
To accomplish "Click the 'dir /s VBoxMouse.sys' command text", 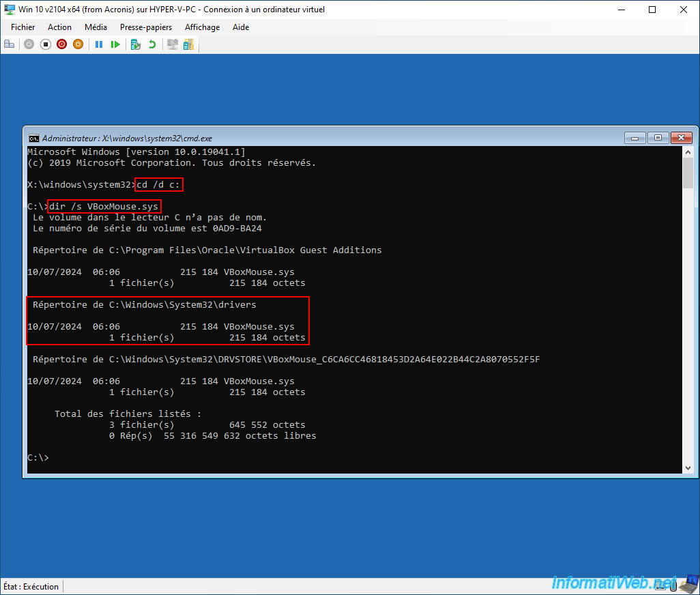I will 104,207.
